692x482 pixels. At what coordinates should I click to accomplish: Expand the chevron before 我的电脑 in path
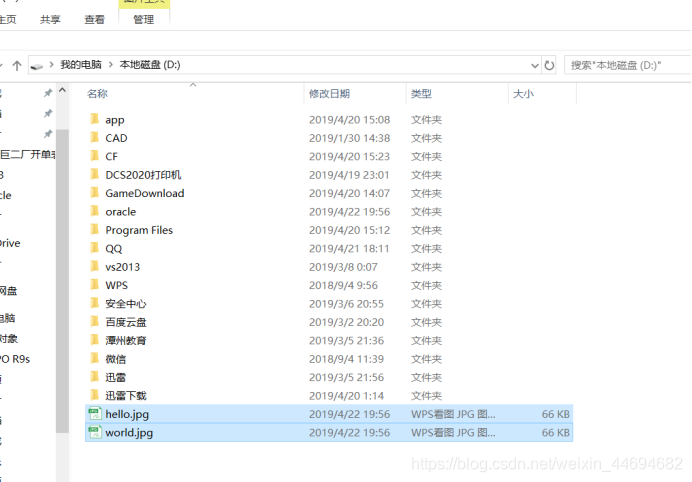point(52,65)
